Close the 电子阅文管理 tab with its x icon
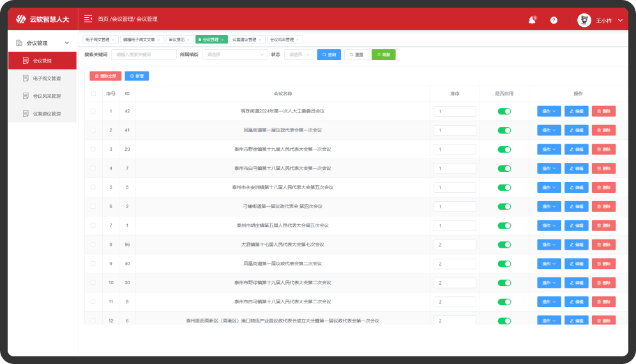Viewport: 636px width, 364px height. (114, 40)
